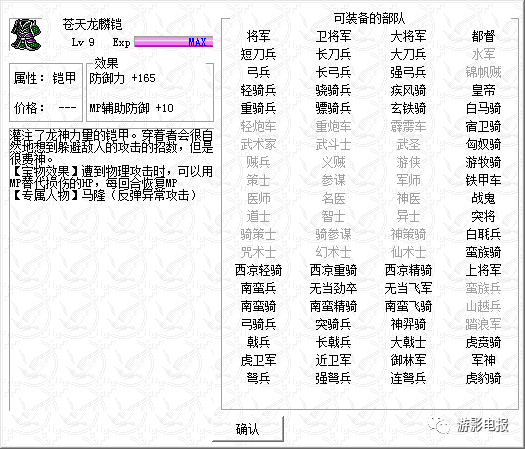Click the greyed-out 水军 entry
525x449 pixels.
coord(483,54)
